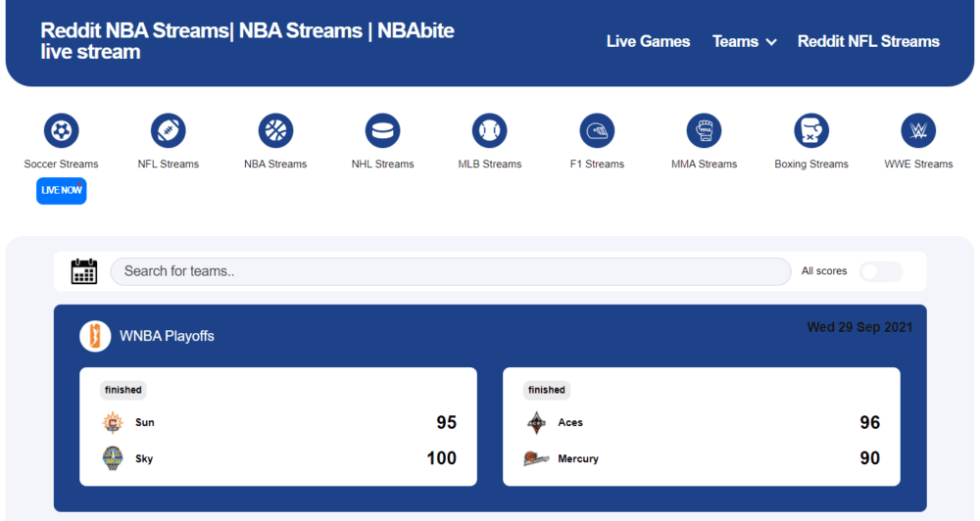Image resolution: width=980 pixels, height=521 pixels.
Task: Open the NFL Streams football icon
Action: (169, 130)
